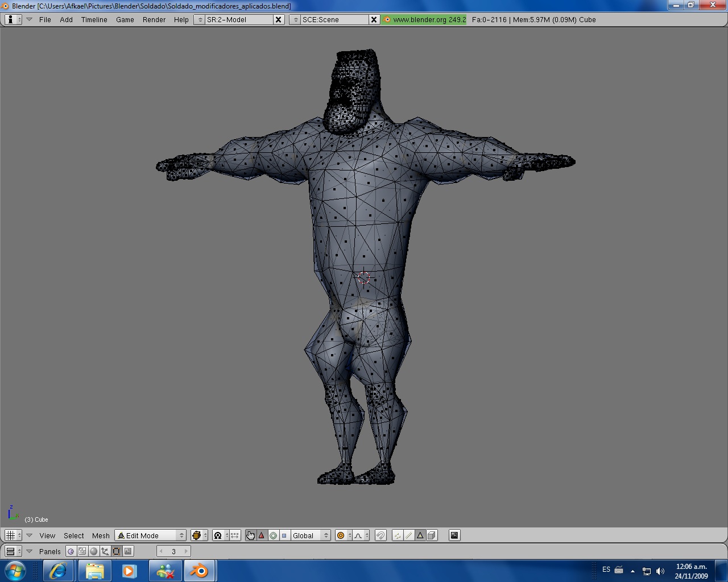Render this 3D view with OpenGL
This screenshot has height=582, width=728.
(x=454, y=535)
